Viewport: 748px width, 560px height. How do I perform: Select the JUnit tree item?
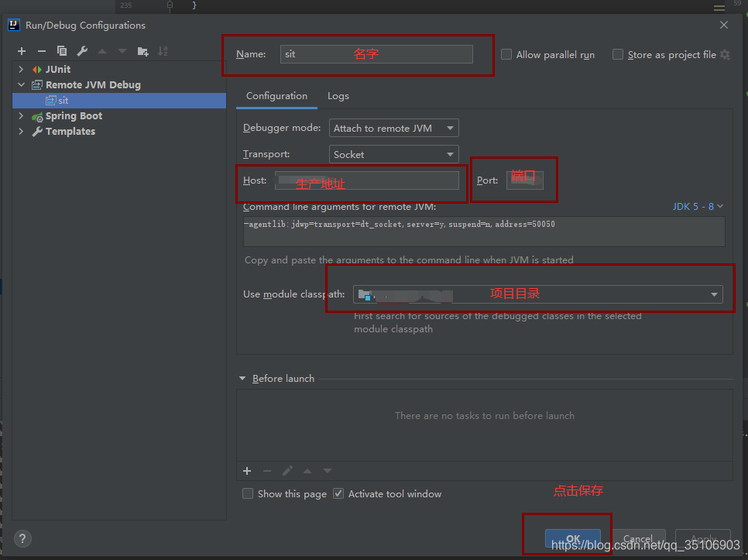point(58,69)
